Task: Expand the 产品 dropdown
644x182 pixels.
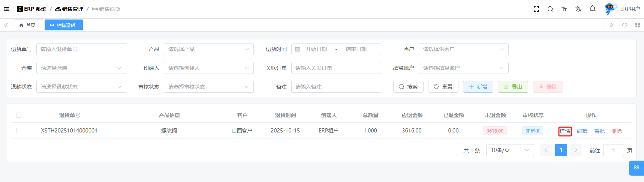Action: coord(208,49)
